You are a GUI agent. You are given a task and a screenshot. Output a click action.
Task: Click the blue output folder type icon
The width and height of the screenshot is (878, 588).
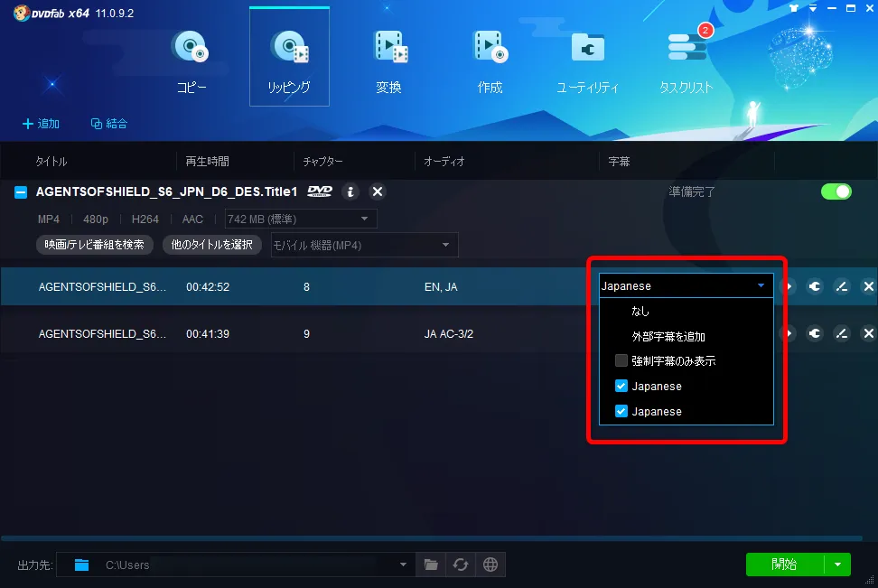point(82,565)
